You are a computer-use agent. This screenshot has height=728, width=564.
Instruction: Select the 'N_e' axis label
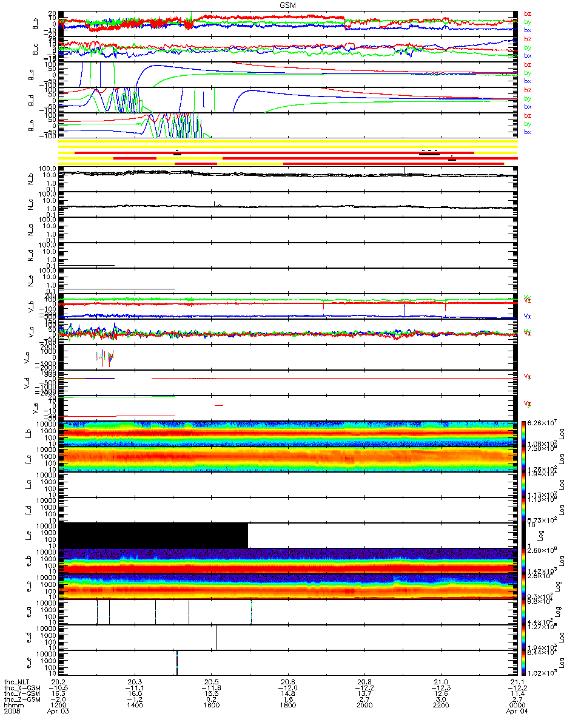coord(32,280)
